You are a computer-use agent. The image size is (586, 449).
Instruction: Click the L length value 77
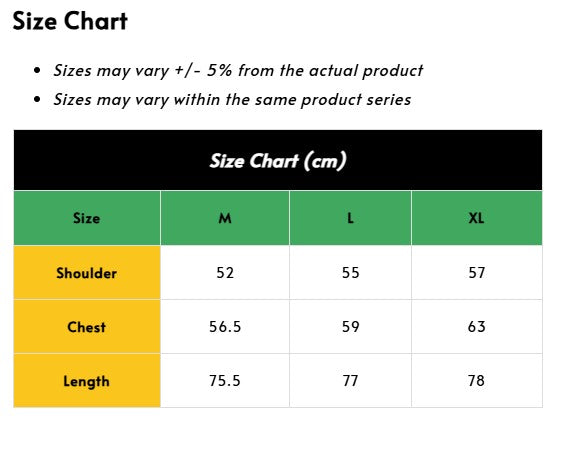click(350, 381)
